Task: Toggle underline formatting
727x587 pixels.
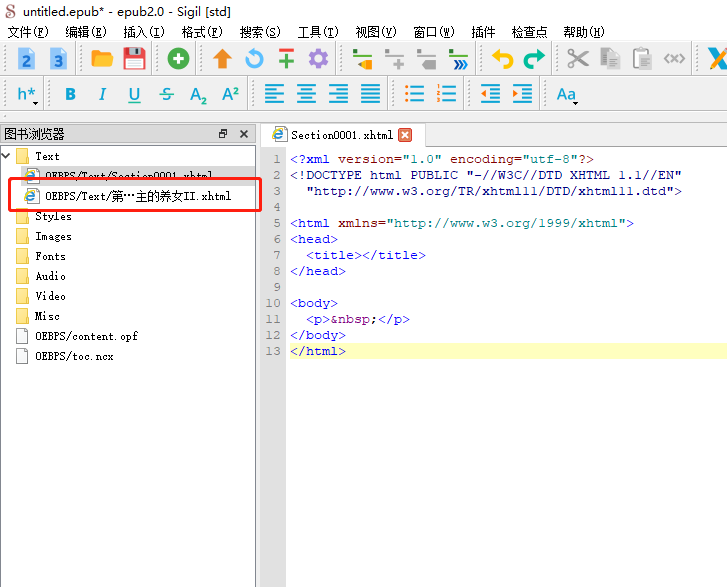Action: click(x=134, y=95)
